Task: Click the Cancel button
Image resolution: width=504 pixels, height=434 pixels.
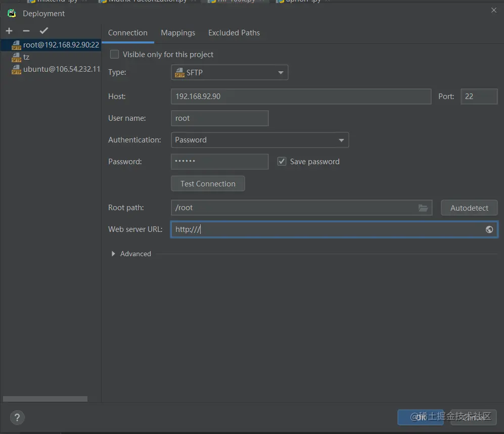Action: (x=474, y=417)
